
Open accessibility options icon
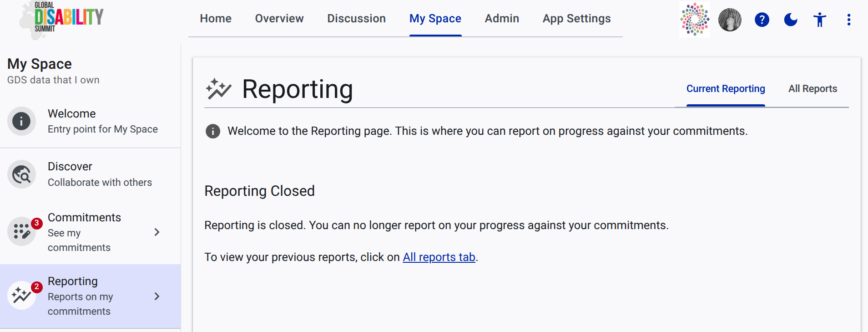pos(820,20)
